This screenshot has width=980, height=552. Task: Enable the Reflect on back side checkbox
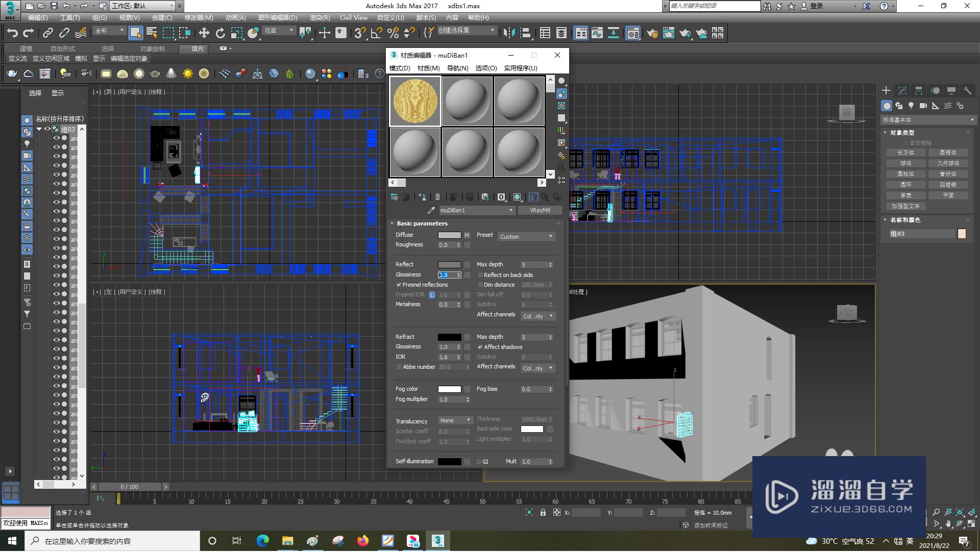click(480, 275)
